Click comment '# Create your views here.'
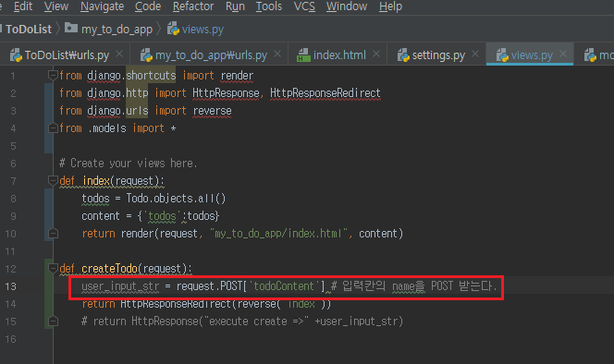The image size is (614, 364). point(128,164)
